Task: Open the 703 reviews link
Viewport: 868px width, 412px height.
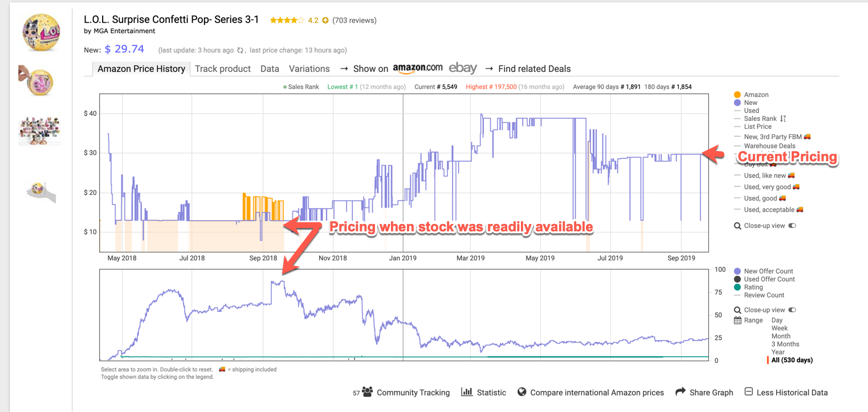Action: tap(353, 20)
